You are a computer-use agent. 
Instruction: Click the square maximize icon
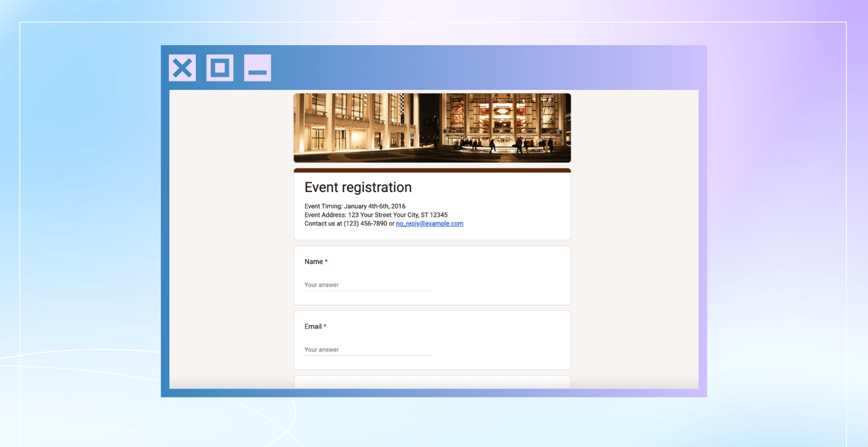coord(220,68)
